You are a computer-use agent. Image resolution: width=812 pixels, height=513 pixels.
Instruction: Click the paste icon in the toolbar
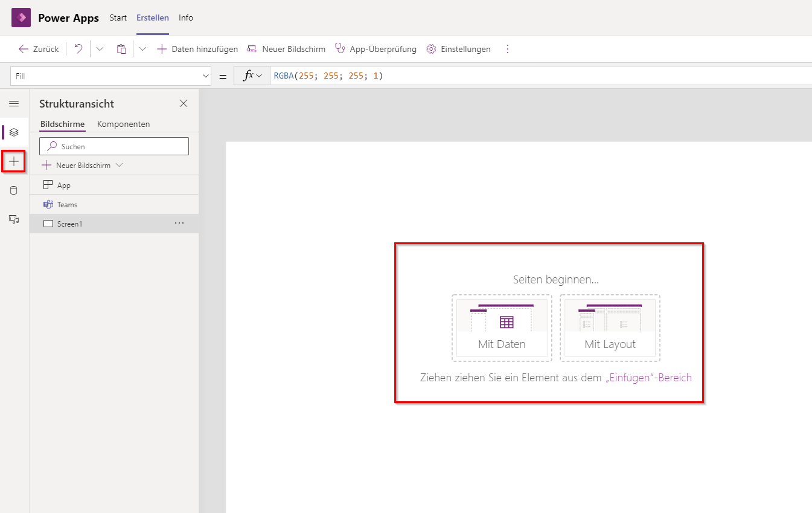coord(121,48)
